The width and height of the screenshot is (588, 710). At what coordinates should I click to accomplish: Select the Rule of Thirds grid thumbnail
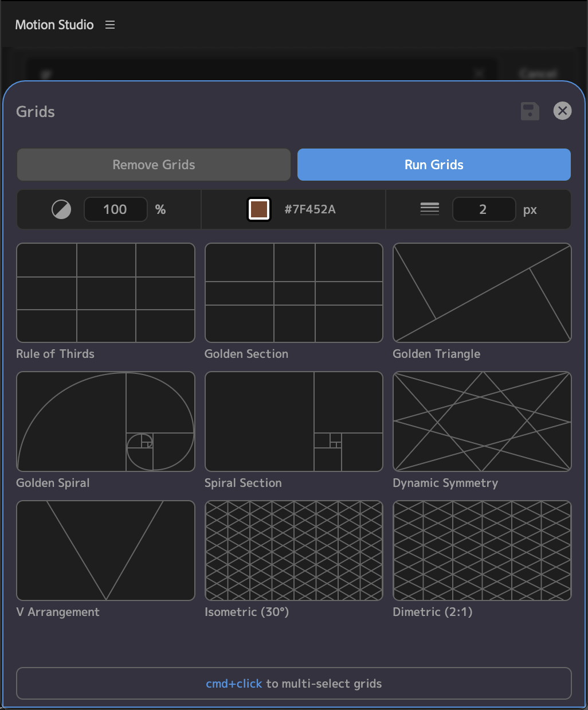point(105,292)
